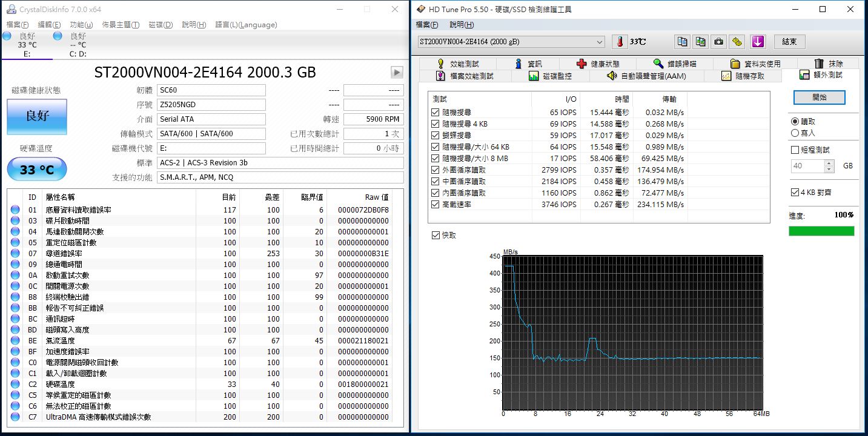Click the purple down-arrow tray icon

[x=758, y=42]
